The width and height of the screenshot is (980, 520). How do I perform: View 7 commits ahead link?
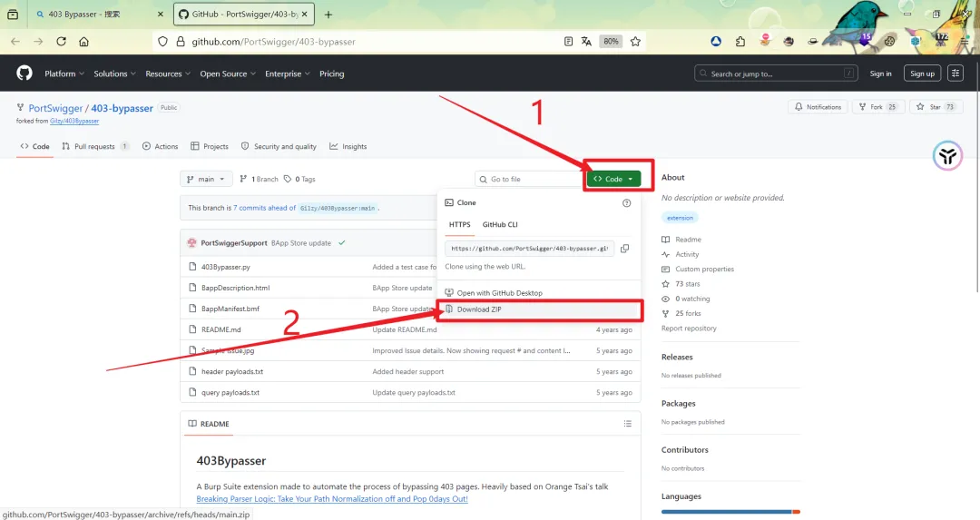pos(265,208)
